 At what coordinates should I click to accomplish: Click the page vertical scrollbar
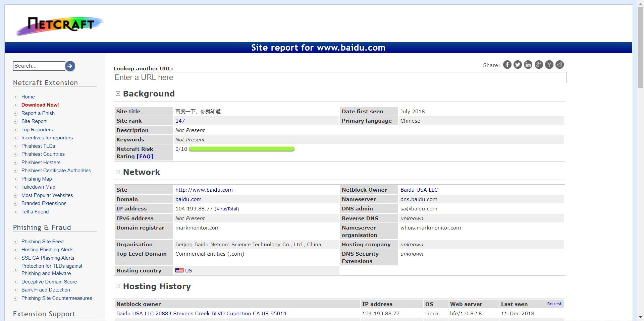coord(640,48)
